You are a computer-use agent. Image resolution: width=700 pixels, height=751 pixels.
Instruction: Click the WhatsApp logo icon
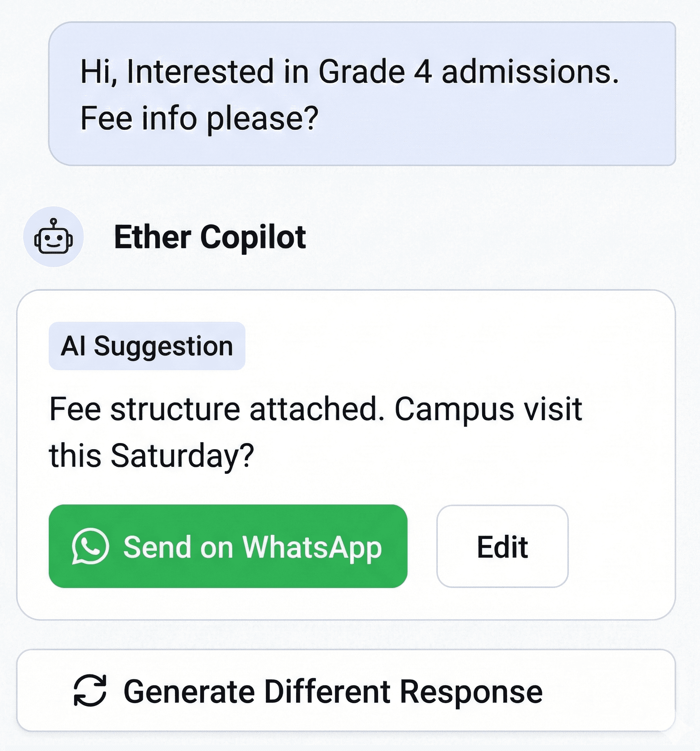click(x=91, y=547)
